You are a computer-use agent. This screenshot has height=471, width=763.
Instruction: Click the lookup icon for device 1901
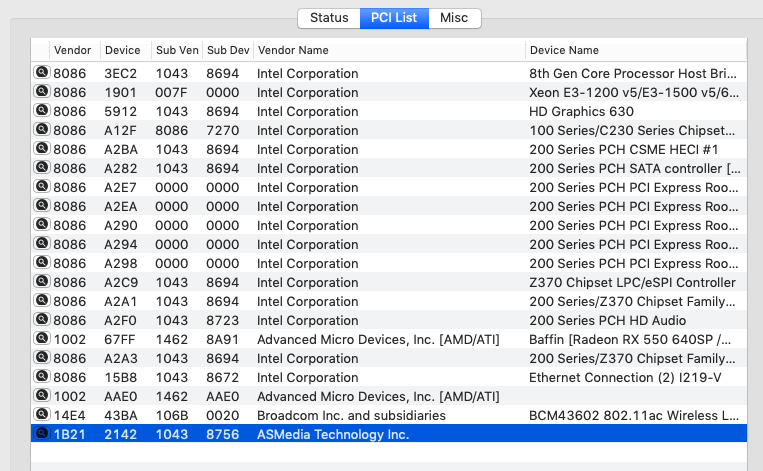click(42, 91)
